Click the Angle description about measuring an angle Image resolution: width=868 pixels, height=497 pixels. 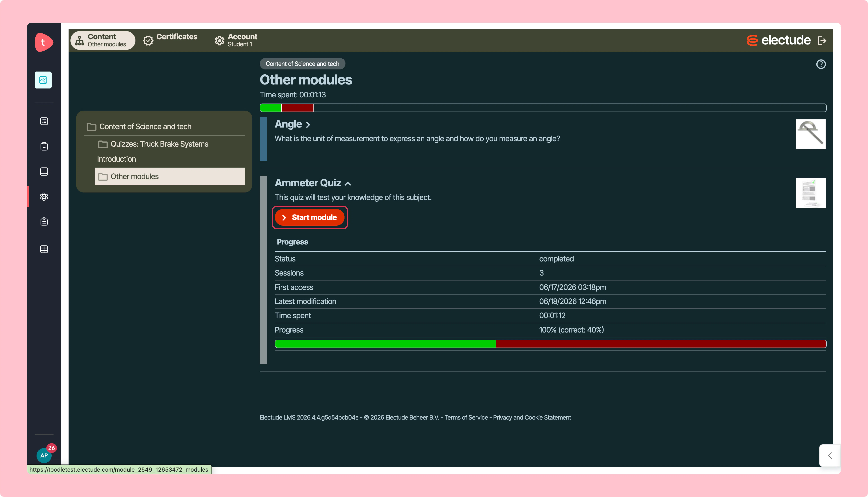pyautogui.click(x=417, y=139)
